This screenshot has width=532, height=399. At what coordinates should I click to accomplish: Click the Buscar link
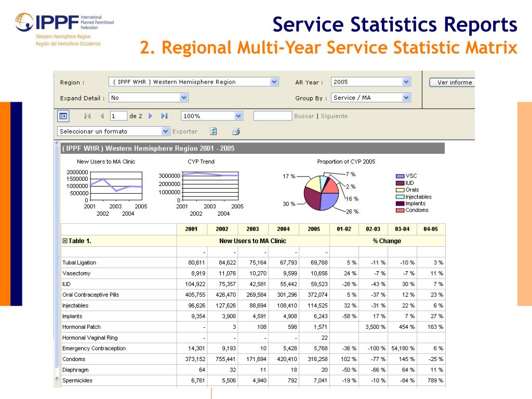pyautogui.click(x=304, y=116)
